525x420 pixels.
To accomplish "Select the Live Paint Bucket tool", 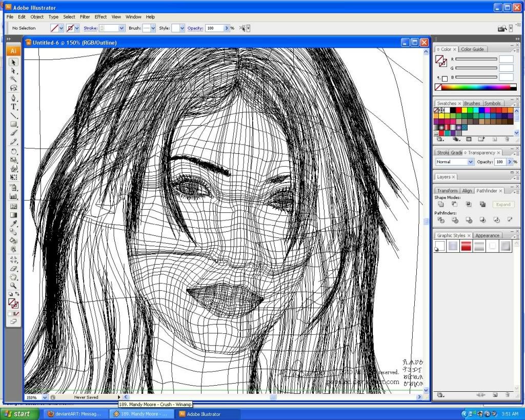I will 13,241.
